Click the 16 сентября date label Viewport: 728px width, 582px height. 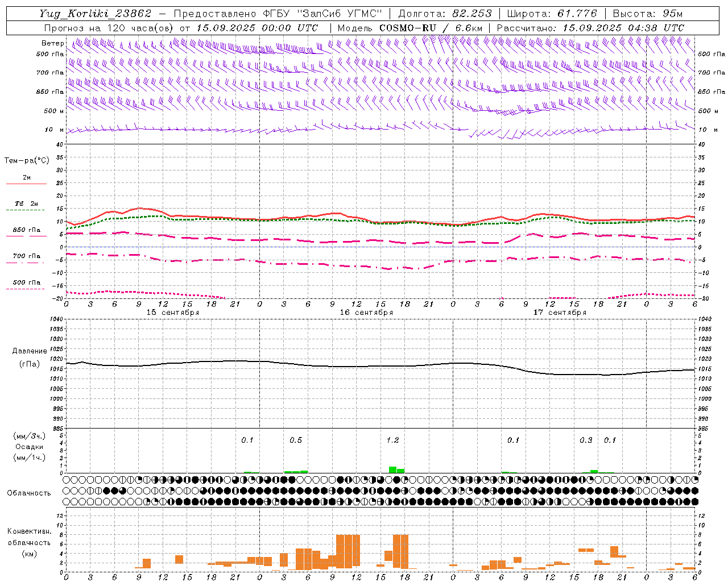pyautogui.click(x=366, y=313)
